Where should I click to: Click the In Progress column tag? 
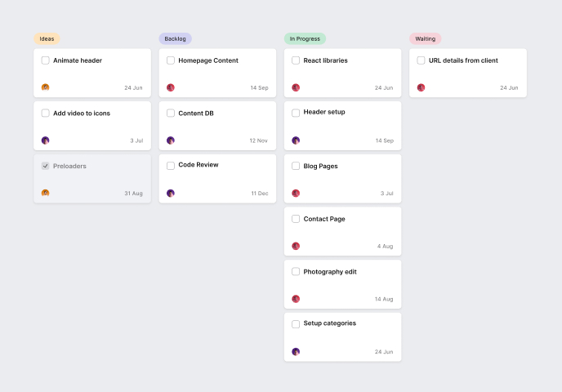point(305,38)
